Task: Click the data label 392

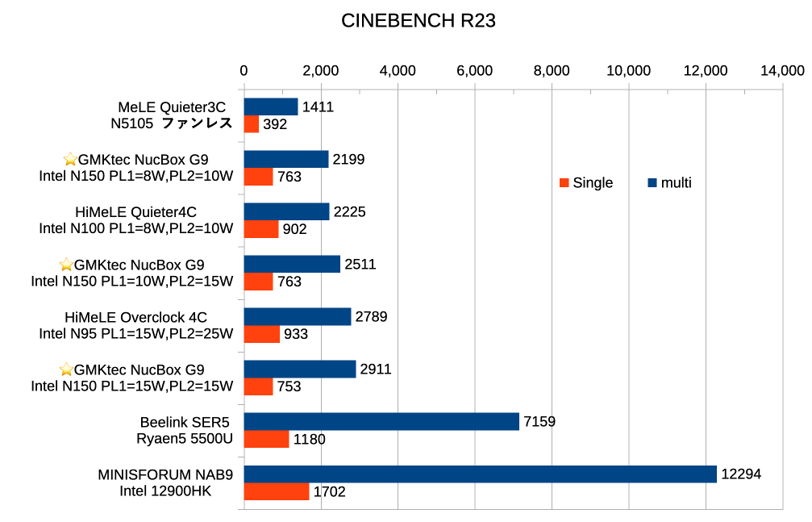Action: [x=275, y=124]
